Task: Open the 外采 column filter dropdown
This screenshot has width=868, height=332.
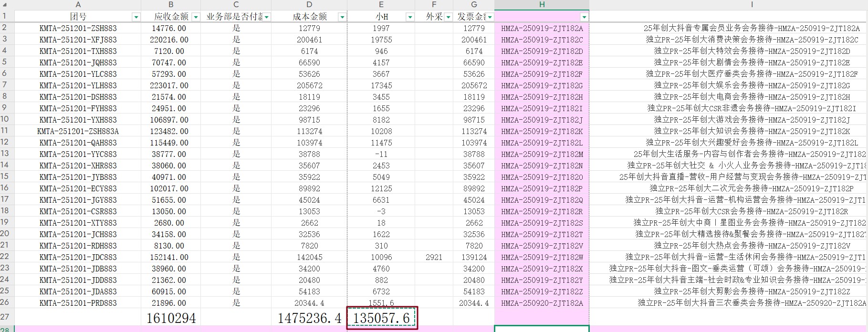Action: pos(448,17)
